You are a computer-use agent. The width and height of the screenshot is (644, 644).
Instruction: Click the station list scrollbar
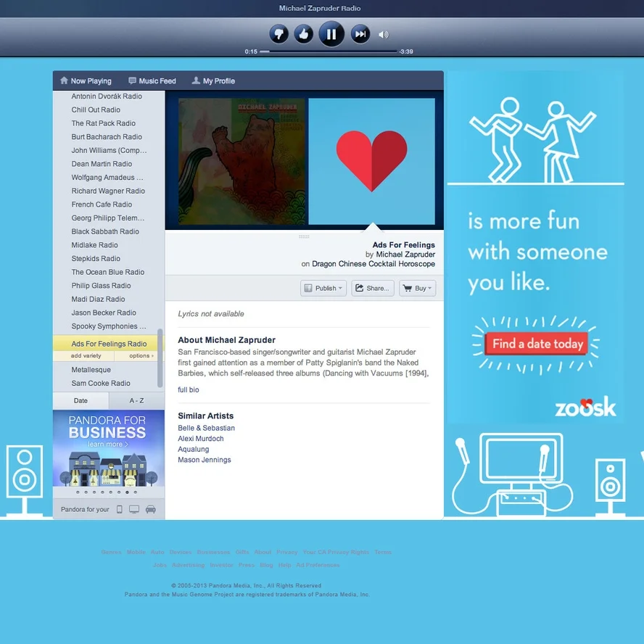click(x=160, y=358)
